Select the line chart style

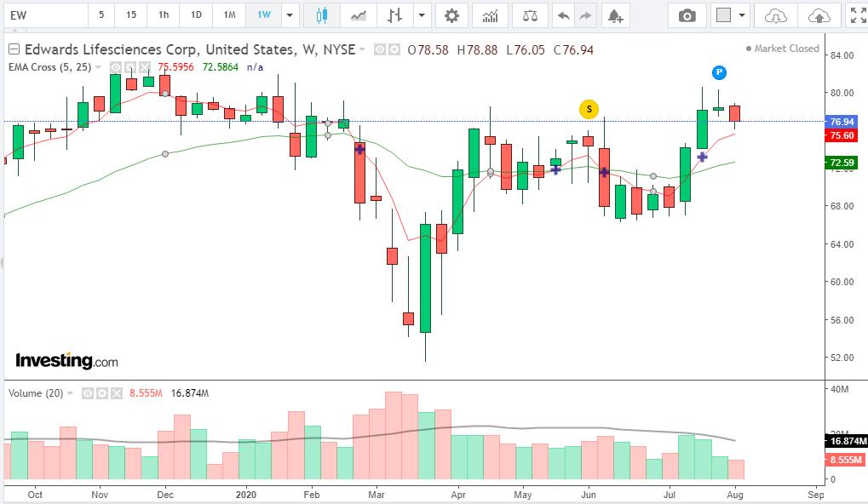pyautogui.click(x=359, y=15)
